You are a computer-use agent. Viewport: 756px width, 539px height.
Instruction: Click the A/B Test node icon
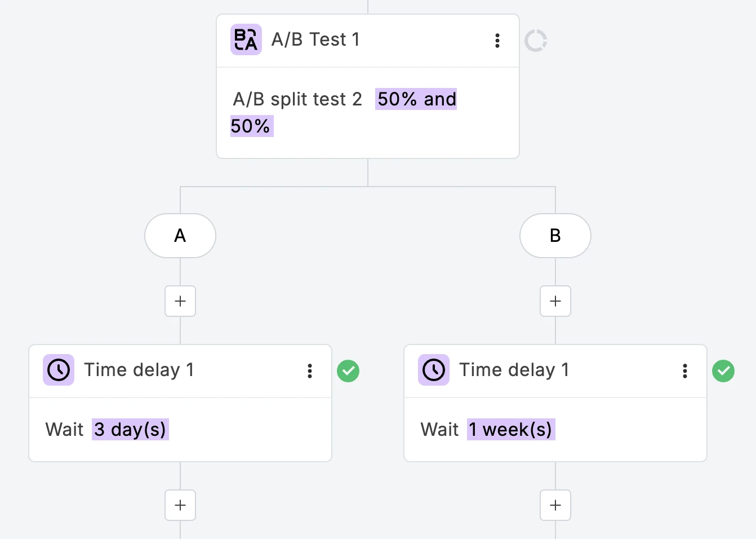tap(246, 39)
